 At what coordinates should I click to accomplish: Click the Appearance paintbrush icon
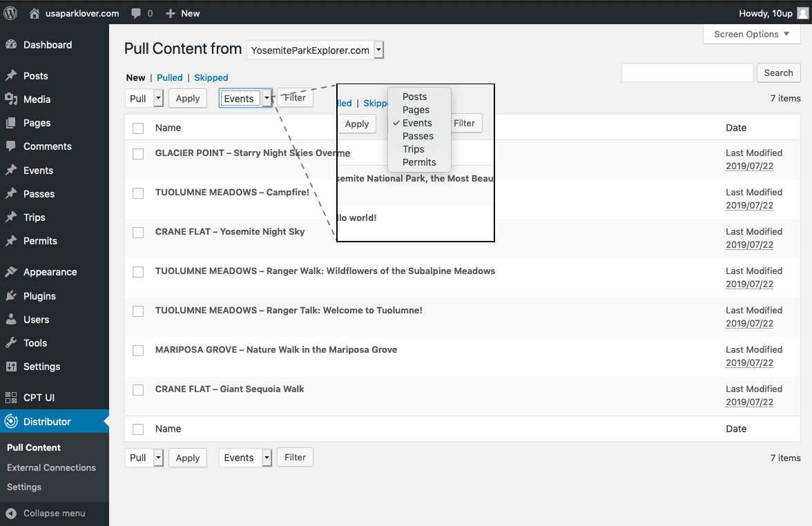(11, 272)
